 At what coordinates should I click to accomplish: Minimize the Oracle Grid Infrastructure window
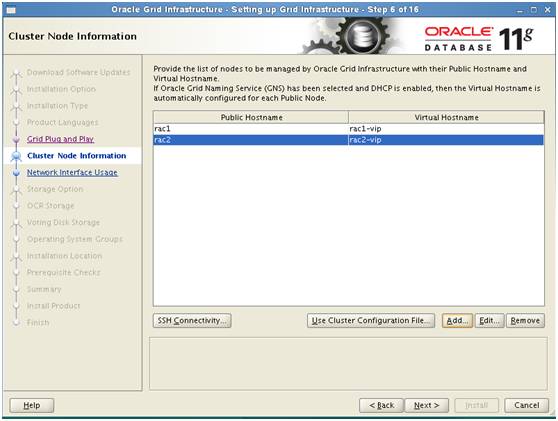tap(520, 10)
